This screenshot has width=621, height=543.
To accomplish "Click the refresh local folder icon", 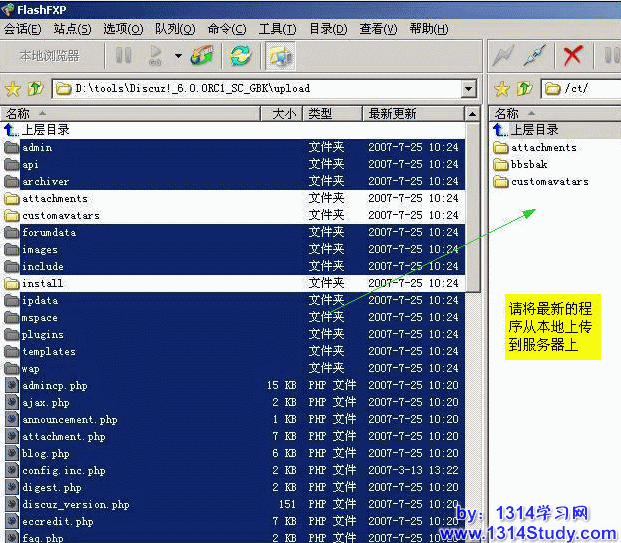I will coord(240,56).
